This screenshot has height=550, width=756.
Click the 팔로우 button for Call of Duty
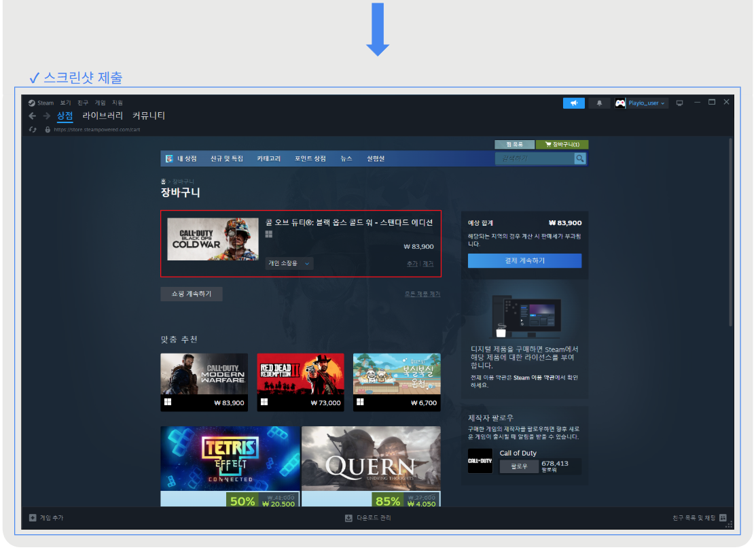(x=519, y=466)
